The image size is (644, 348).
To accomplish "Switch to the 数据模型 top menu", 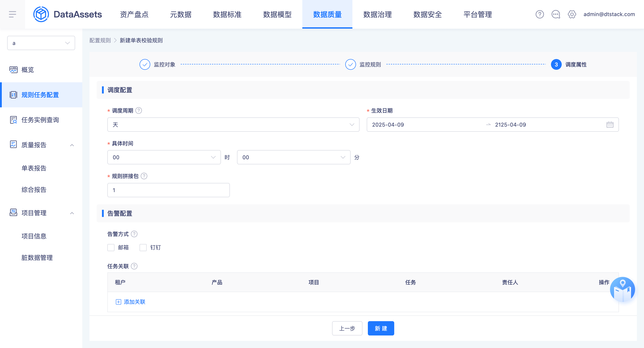I will pyautogui.click(x=277, y=14).
